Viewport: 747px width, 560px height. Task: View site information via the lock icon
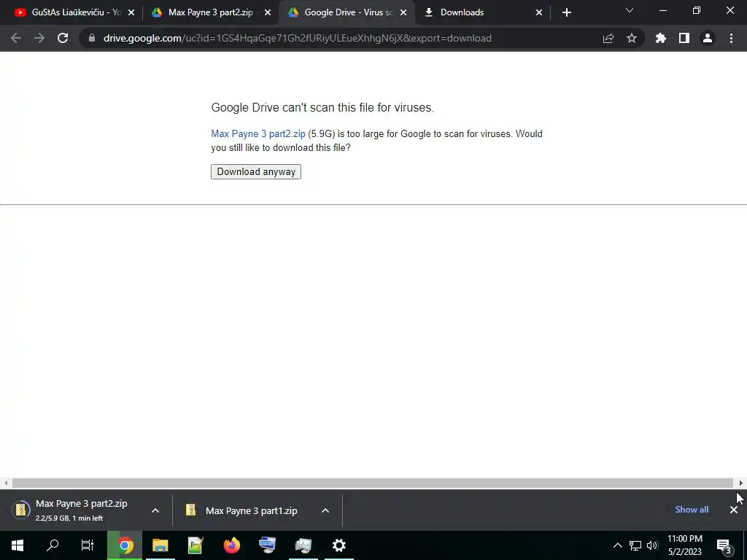92,38
